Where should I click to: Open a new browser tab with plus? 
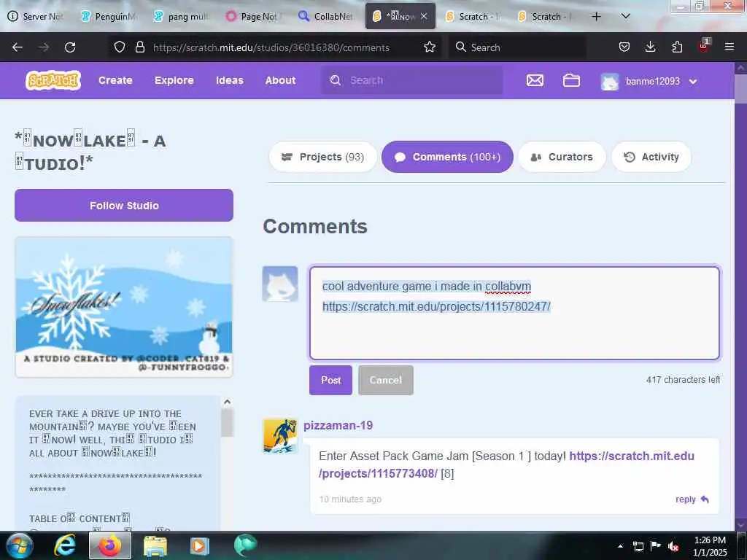tap(596, 17)
